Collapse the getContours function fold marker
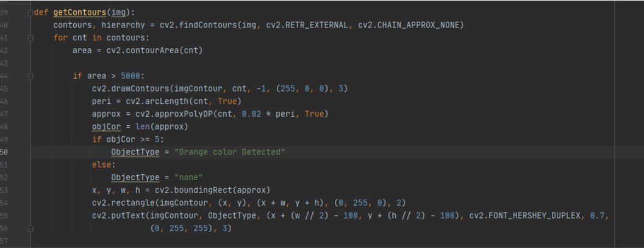Image resolution: width=644 pixels, height=248 pixels. [x=30, y=13]
